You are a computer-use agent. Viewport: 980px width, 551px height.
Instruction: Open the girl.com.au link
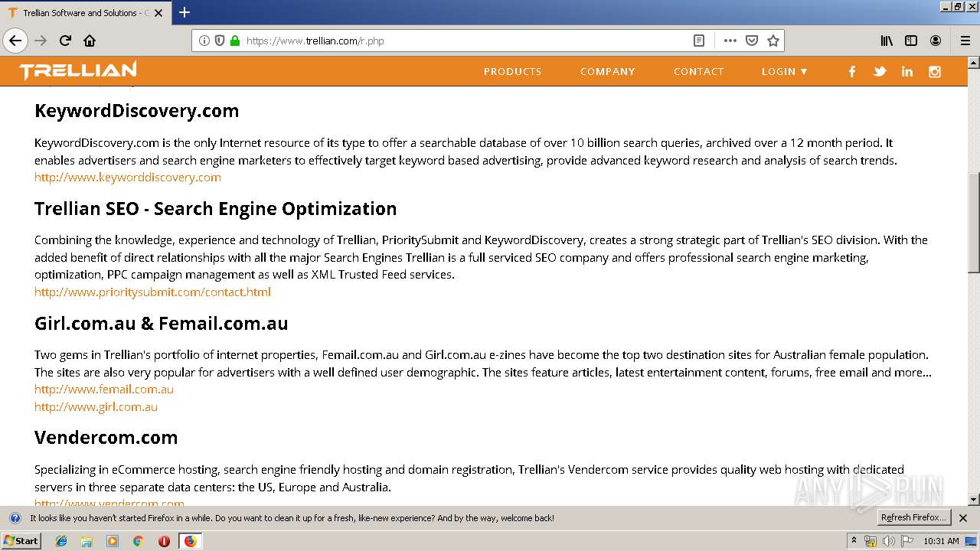pyautogui.click(x=96, y=407)
